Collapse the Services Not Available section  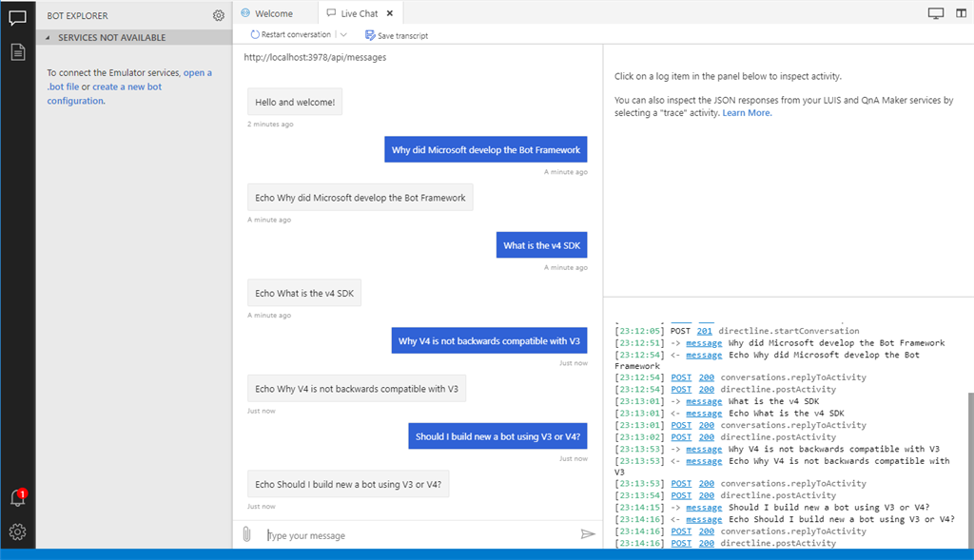tap(49, 38)
